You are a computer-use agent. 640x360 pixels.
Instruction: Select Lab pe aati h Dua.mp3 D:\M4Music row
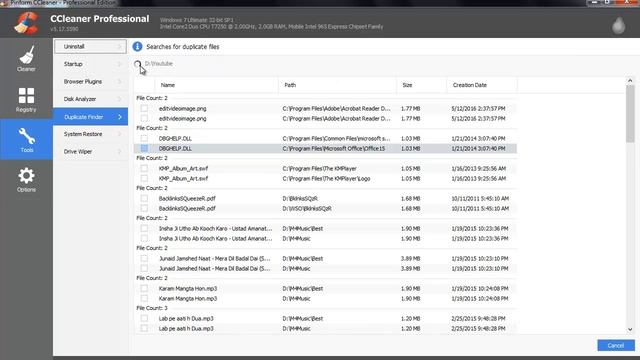[x=325, y=329]
